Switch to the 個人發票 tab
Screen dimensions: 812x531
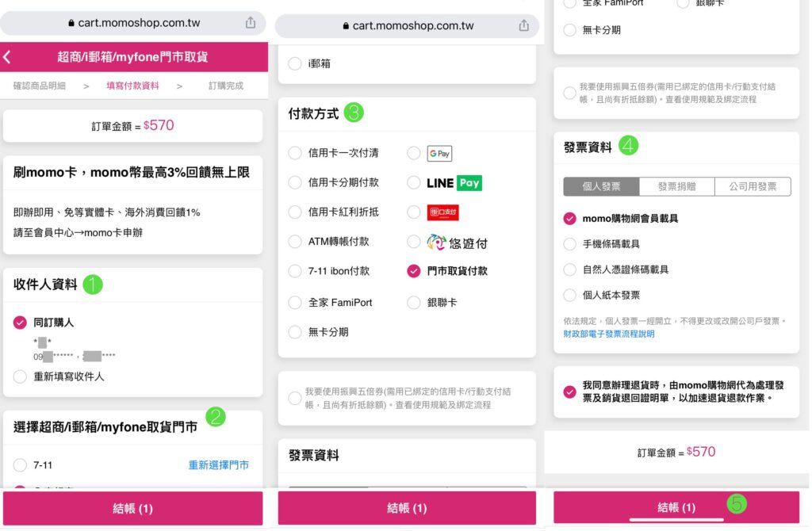coord(601,186)
